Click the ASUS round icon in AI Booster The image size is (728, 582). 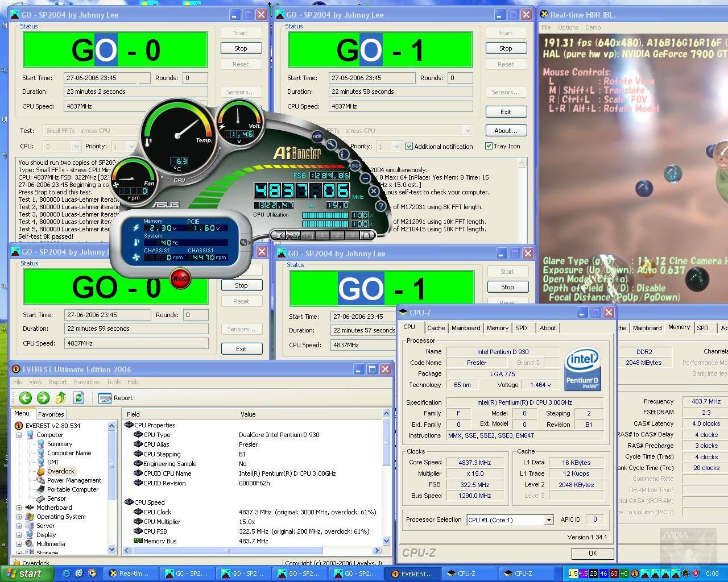point(355,165)
